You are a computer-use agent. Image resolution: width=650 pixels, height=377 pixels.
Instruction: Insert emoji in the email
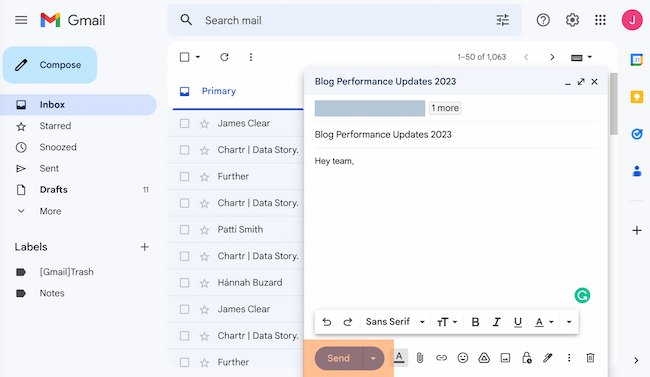coord(463,358)
